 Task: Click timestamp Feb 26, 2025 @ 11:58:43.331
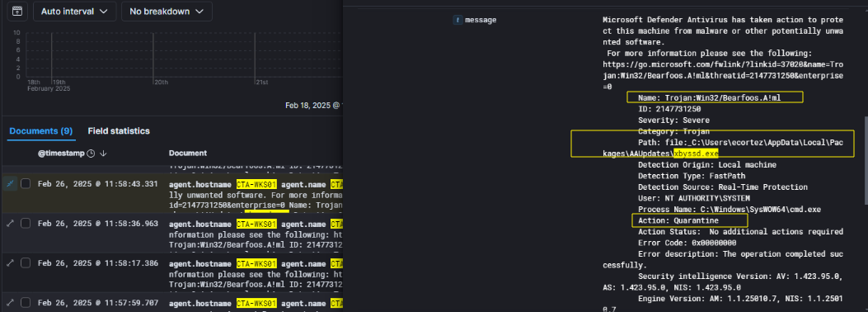(98, 183)
